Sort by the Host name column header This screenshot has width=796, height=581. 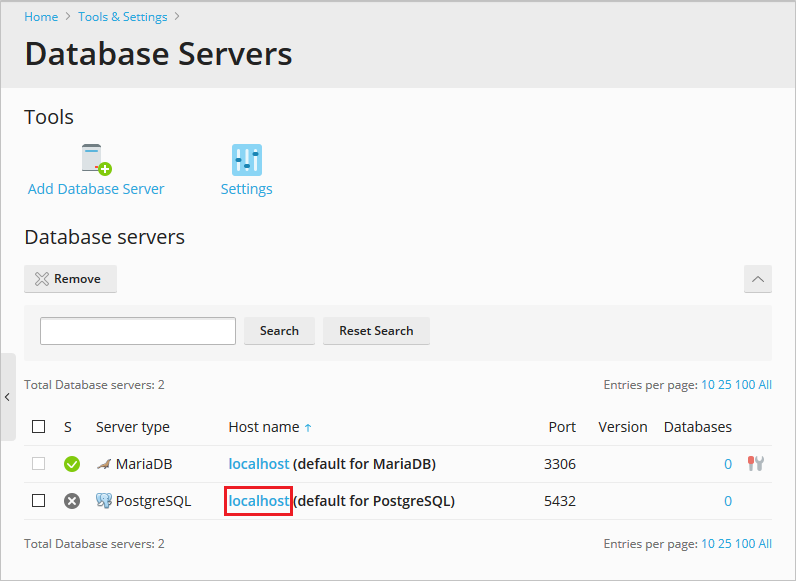(x=264, y=427)
